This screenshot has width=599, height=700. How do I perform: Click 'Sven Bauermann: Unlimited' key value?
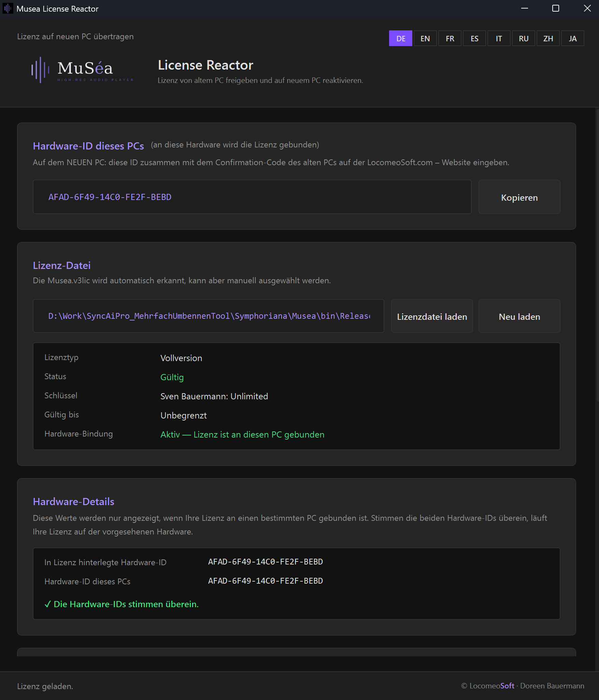(214, 396)
